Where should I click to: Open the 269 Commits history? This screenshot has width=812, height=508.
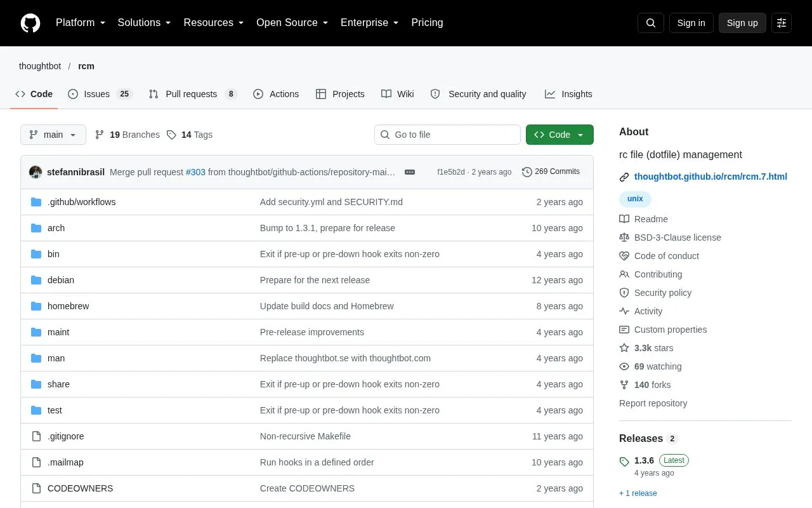551,171
